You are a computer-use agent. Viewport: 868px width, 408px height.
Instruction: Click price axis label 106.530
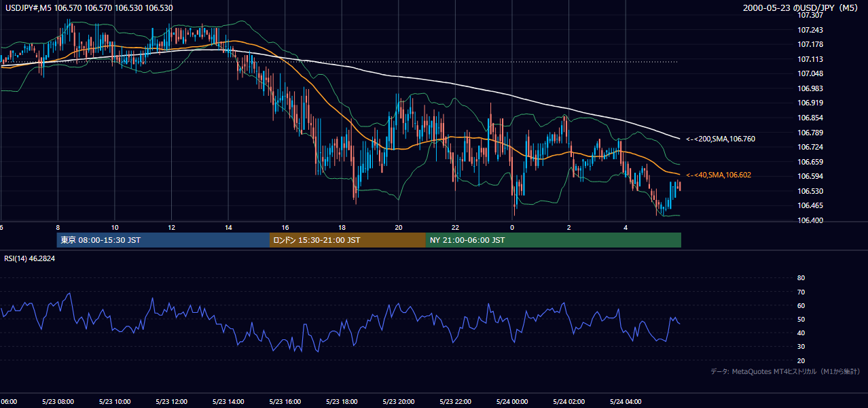[810, 191]
